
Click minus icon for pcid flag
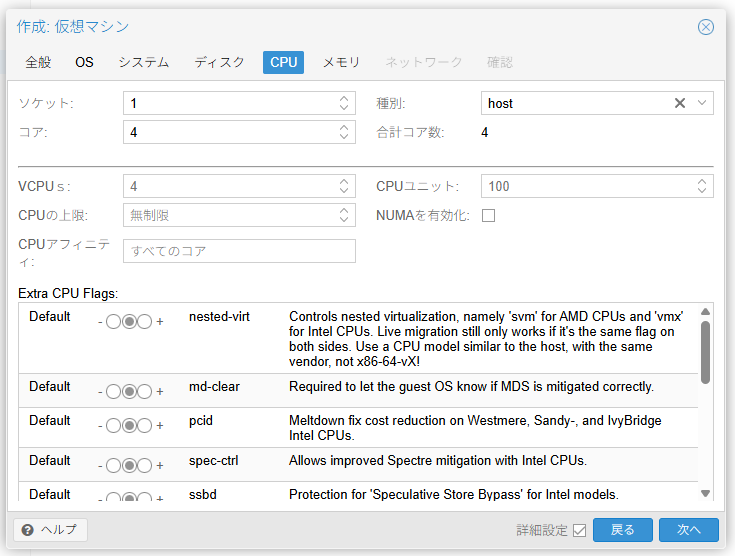coord(100,426)
